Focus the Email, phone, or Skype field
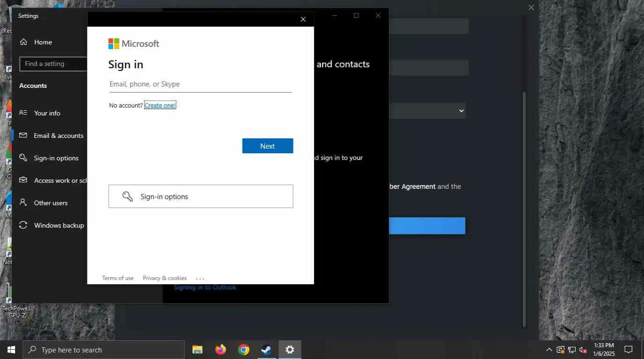The width and height of the screenshot is (644, 359). (x=200, y=84)
